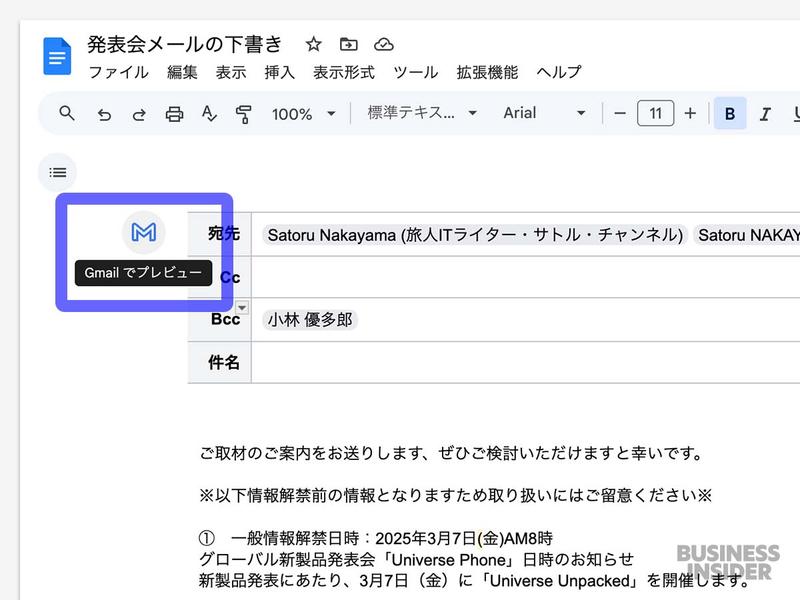Decrease font size with minus button
800x600 pixels.
click(x=620, y=113)
